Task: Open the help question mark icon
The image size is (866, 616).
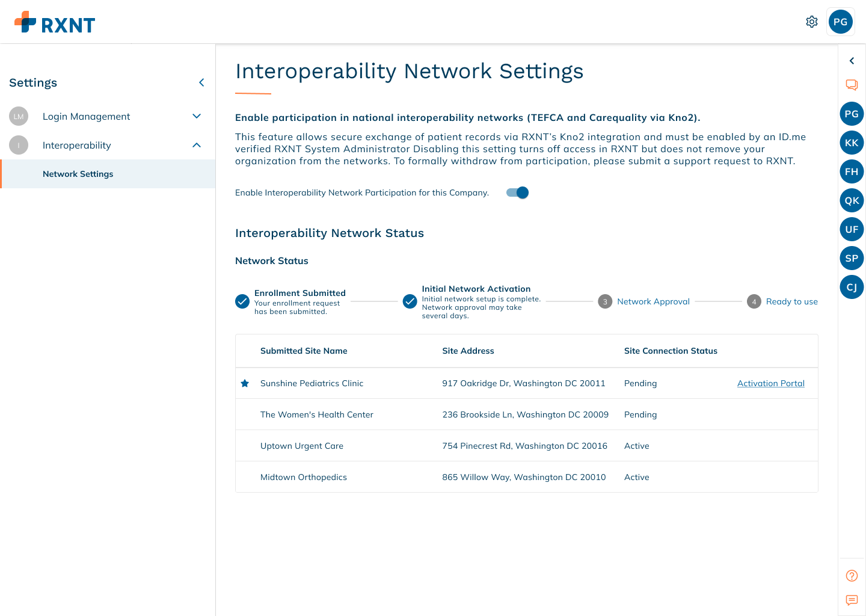Action: [x=852, y=576]
